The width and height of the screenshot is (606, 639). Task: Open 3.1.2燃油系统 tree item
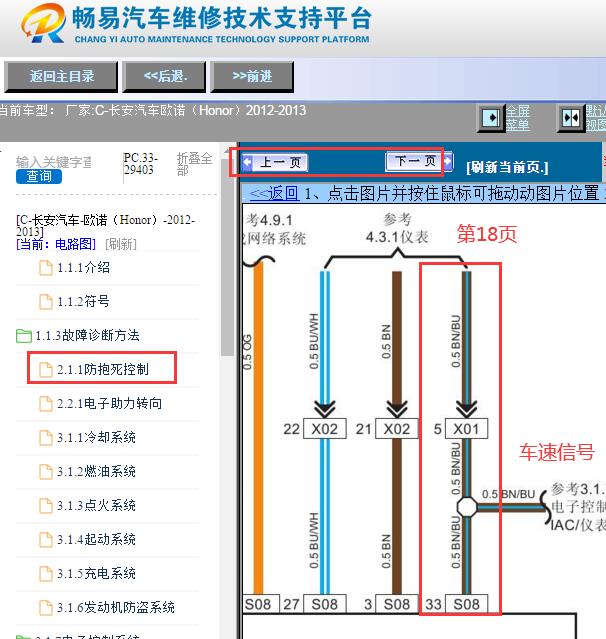tap(96, 472)
